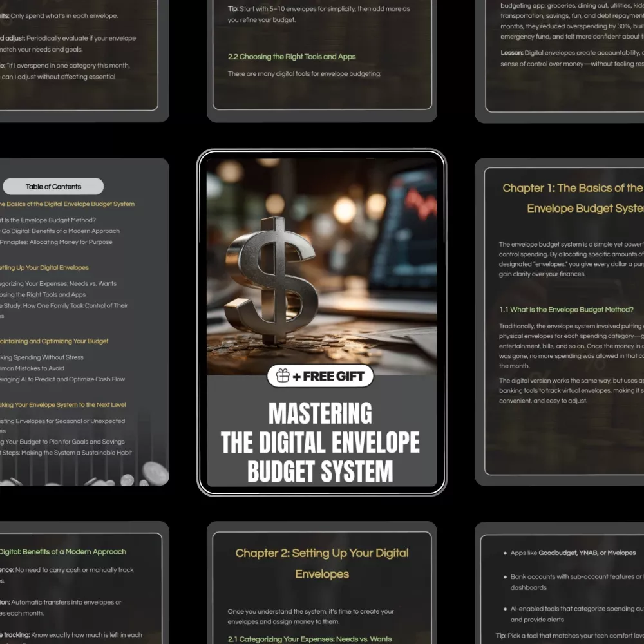Click the "Tip: Start with 5–10 envelopes" text
The width and height of the screenshot is (644, 644).
coord(318,14)
